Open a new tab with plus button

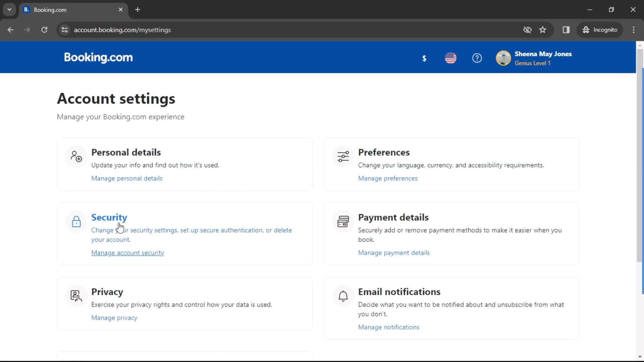click(x=138, y=10)
